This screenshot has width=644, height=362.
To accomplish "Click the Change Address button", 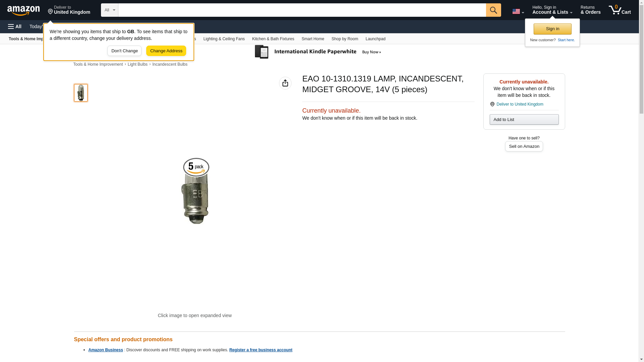I will (166, 51).
